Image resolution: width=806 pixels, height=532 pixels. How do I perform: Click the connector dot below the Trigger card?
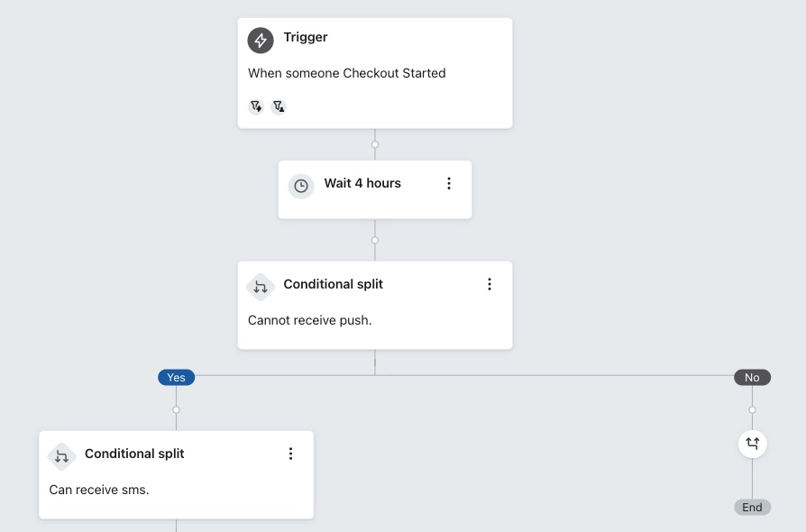[x=375, y=144]
